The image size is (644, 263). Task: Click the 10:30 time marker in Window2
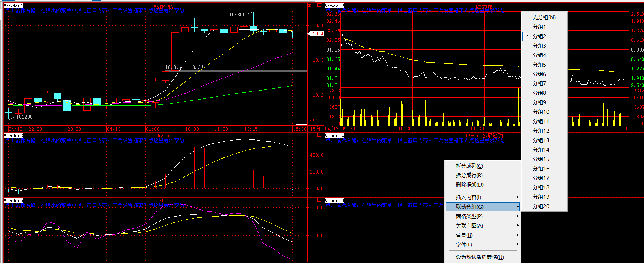pos(405,129)
